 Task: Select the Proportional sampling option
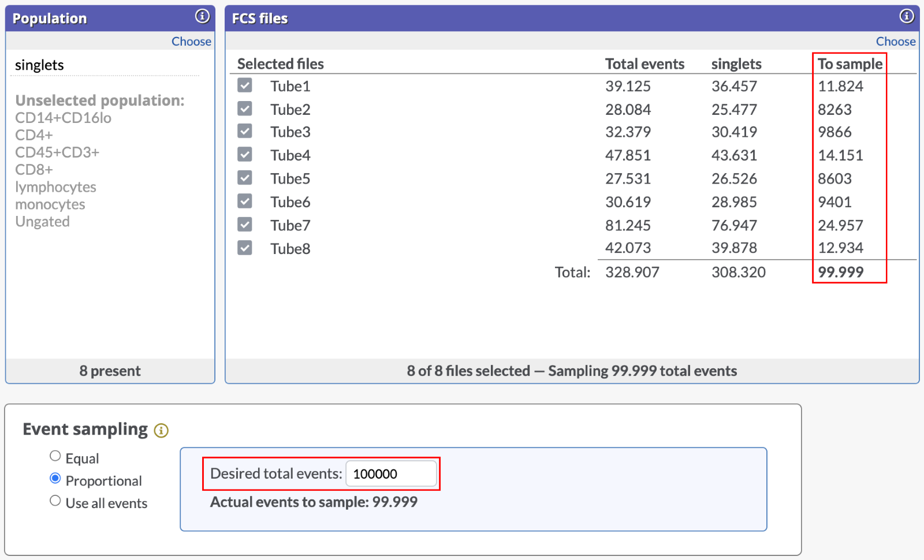point(55,478)
